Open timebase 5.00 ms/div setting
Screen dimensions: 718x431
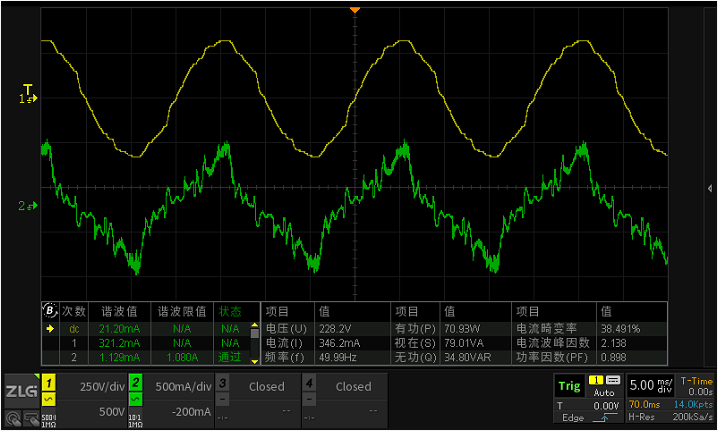coord(650,386)
